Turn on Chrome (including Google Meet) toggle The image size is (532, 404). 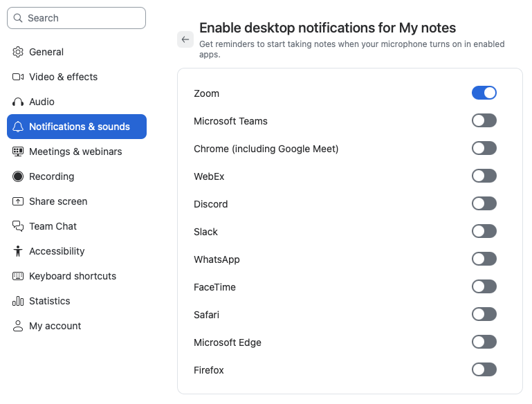click(x=484, y=148)
